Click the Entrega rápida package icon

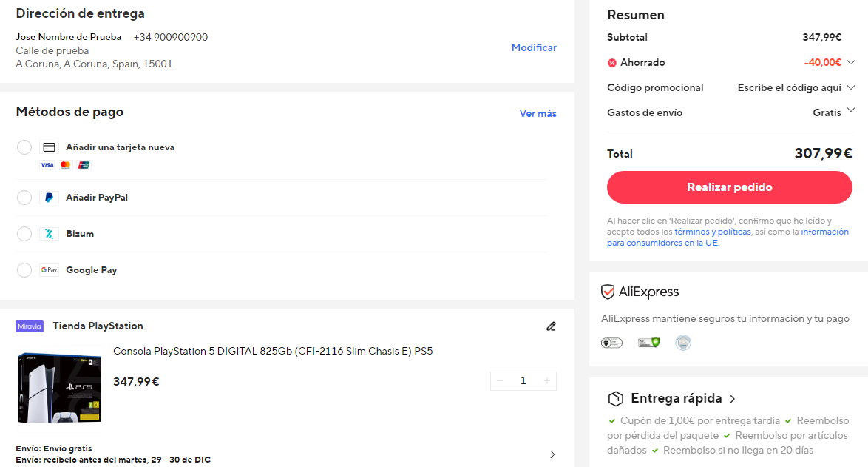coord(615,399)
